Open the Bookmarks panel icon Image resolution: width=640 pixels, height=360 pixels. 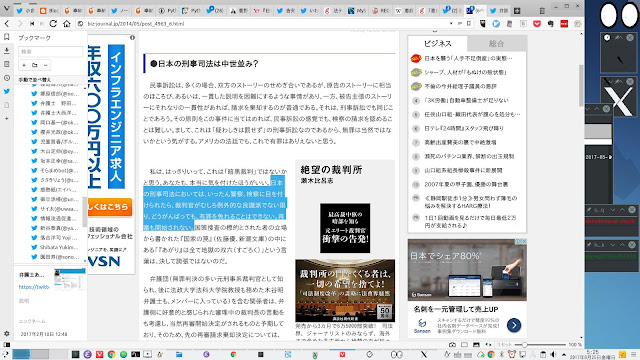[7, 37]
